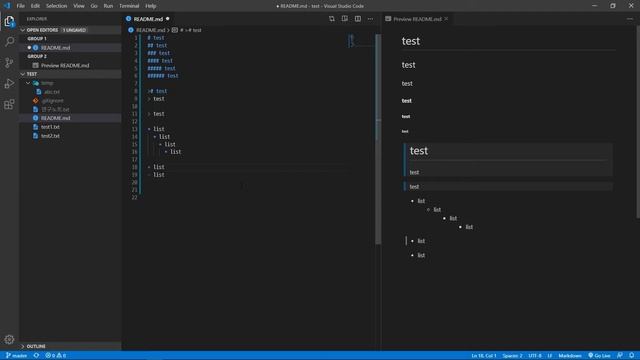Click the Synchronize Changes icon in status bar
This screenshot has height=360, width=640.
pyautogui.click(x=36, y=356)
